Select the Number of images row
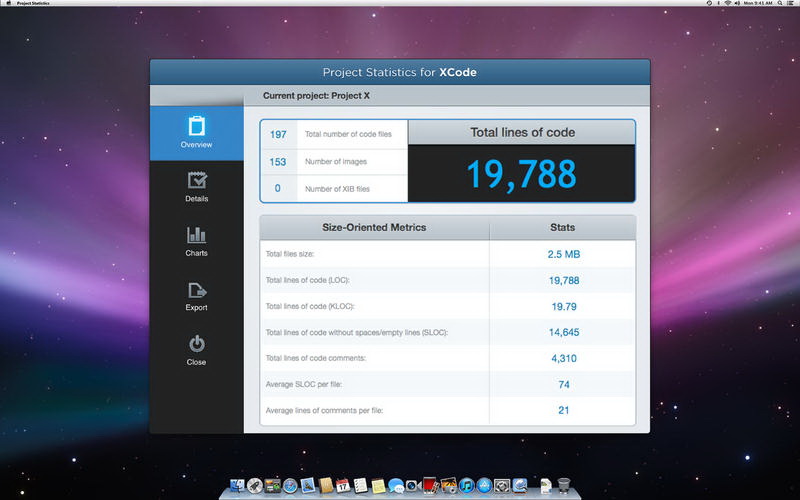Viewport: 800px width, 500px height. point(334,161)
